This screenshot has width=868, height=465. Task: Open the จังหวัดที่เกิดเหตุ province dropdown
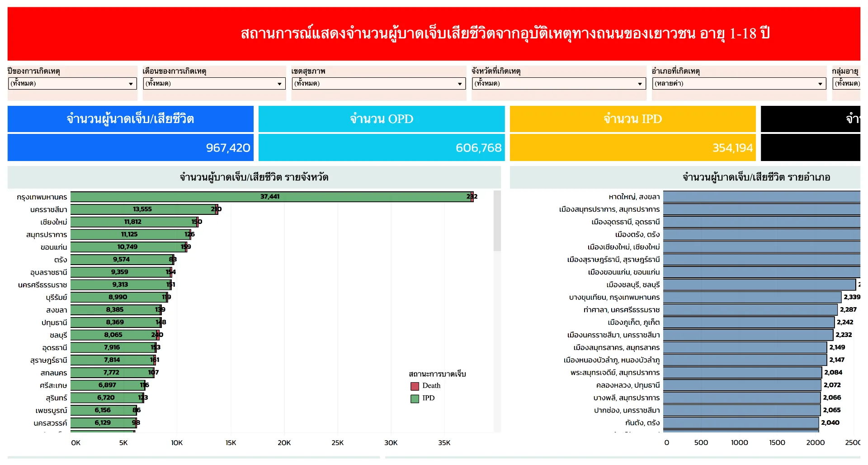coord(559,83)
